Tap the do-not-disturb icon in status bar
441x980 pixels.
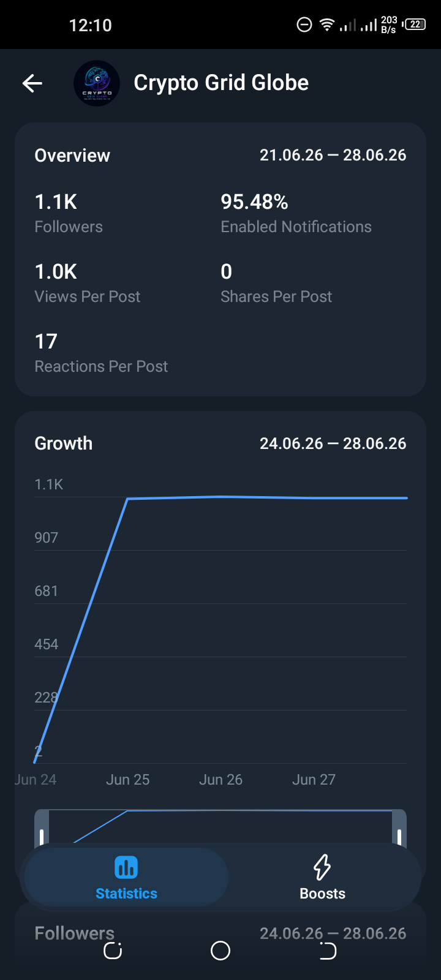click(304, 24)
